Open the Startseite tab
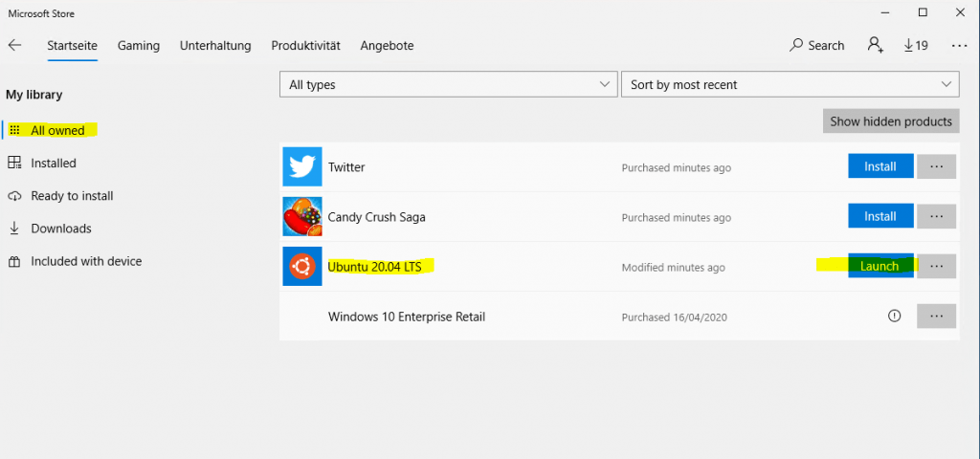The height and width of the screenshot is (459, 980). point(73,46)
